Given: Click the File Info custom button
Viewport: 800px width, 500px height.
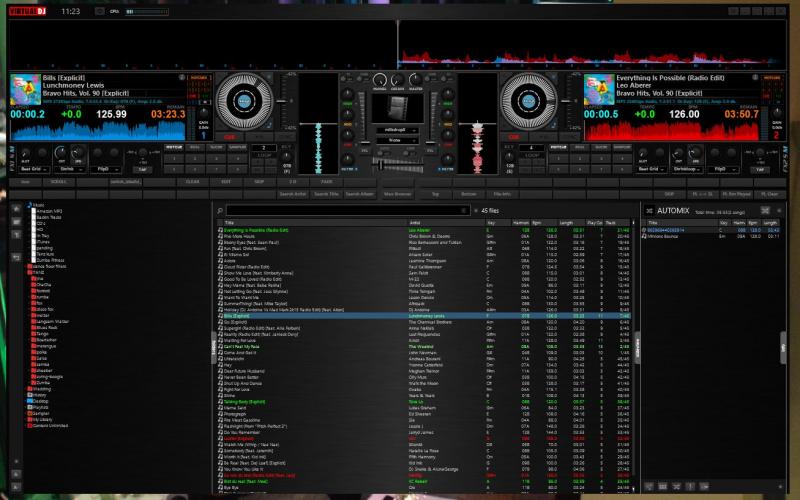Looking at the screenshot, I should [x=502, y=194].
